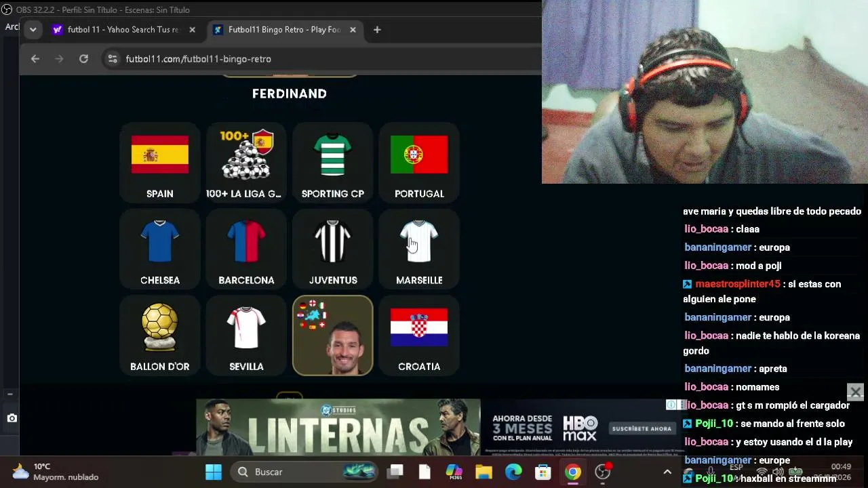868x488 pixels.
Task: Go back to the previous page
Action: [35, 59]
